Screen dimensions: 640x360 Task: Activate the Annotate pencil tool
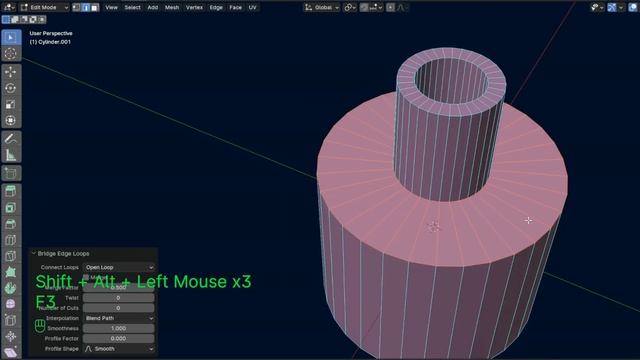(11, 138)
